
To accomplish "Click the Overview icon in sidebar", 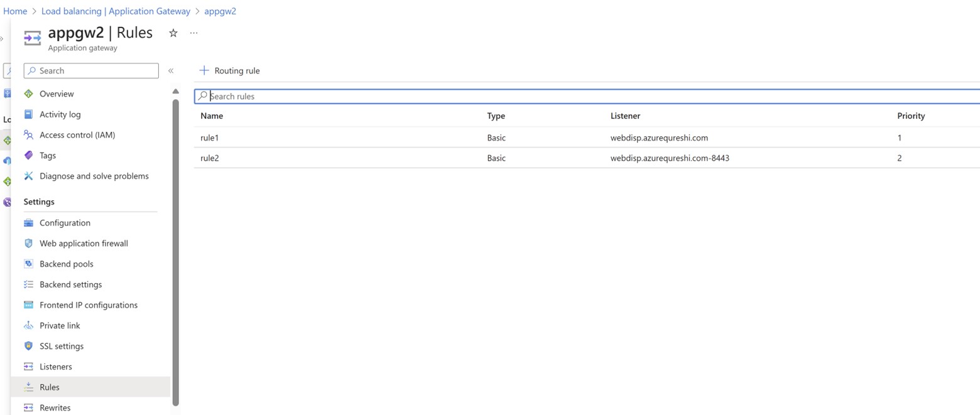I will tap(28, 94).
